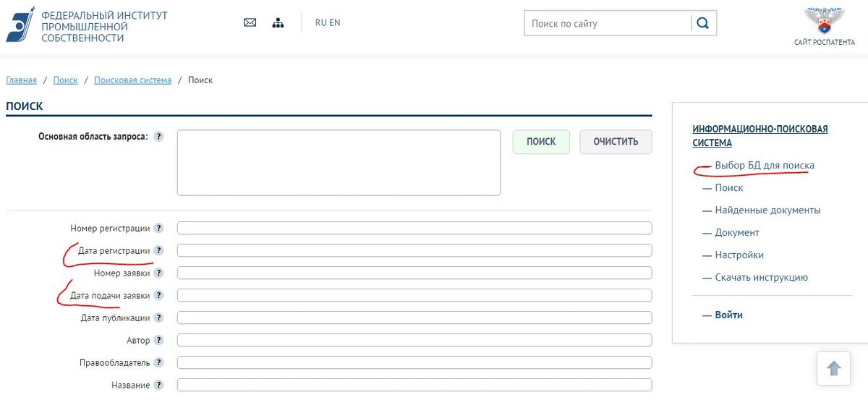Open Настройки menu item

[x=739, y=255]
